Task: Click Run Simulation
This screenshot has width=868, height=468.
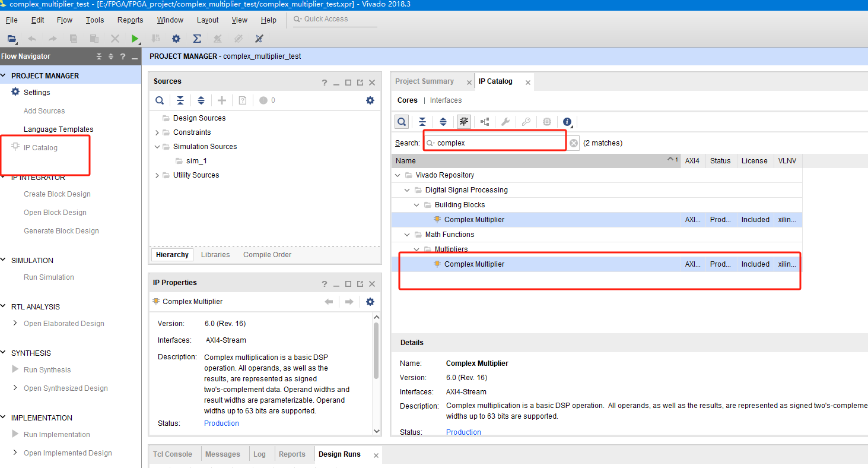Action: 49,277
